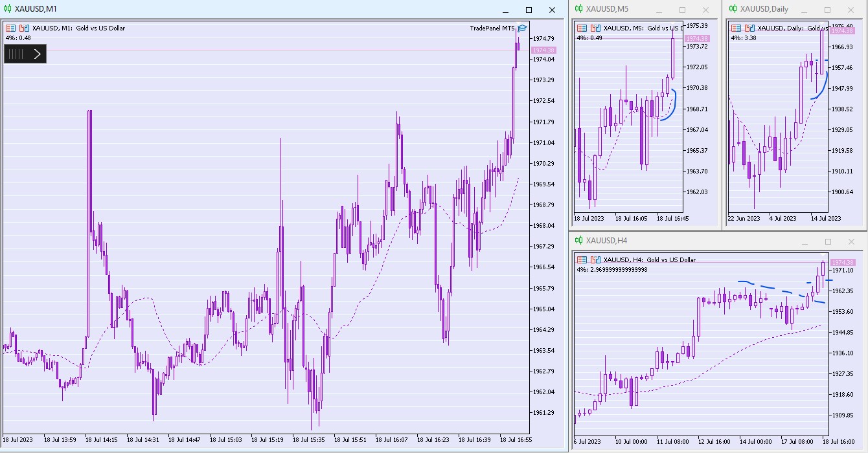Select the XAUUSD,Daily window title bar
This screenshot has height=453, width=868.
click(795, 10)
